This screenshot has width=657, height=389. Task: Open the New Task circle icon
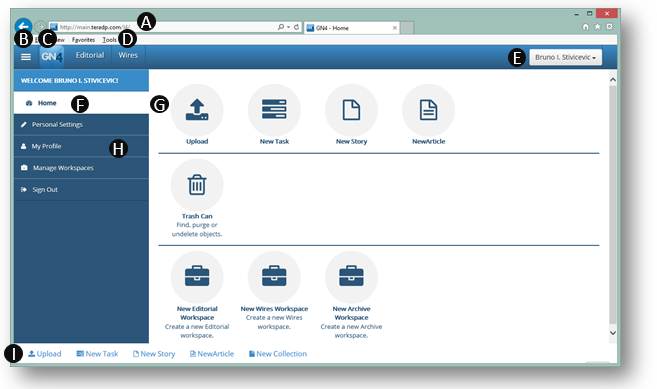coord(274,110)
